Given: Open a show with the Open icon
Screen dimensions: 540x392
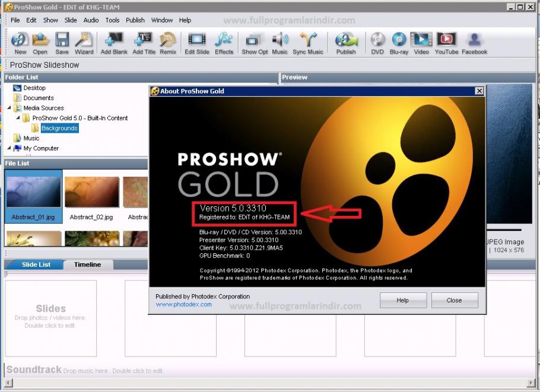Looking at the screenshot, I should (x=40, y=43).
